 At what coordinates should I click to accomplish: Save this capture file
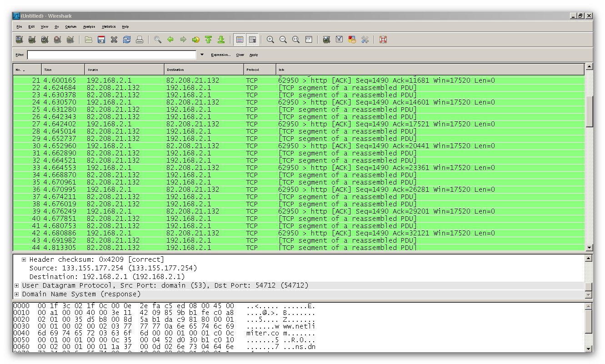click(x=101, y=40)
